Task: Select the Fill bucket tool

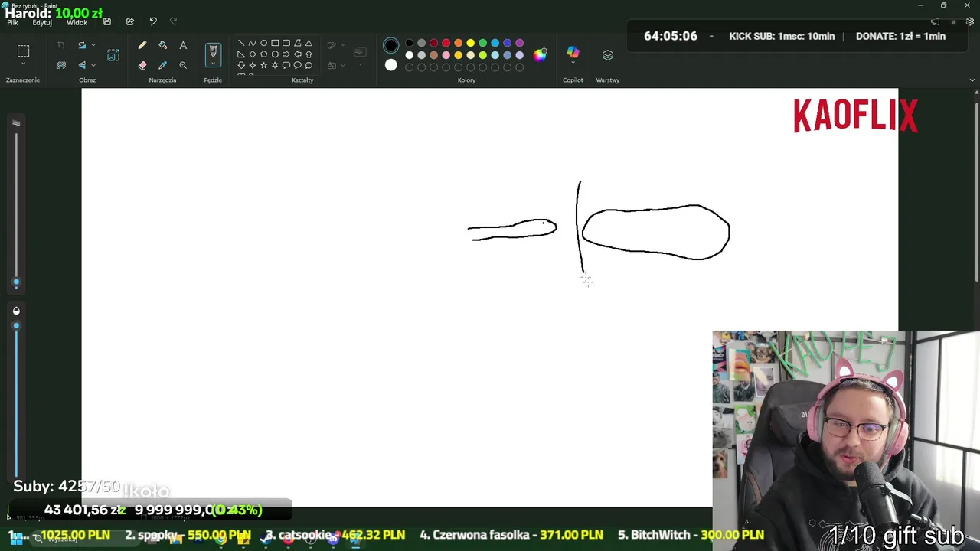Action: point(162,45)
